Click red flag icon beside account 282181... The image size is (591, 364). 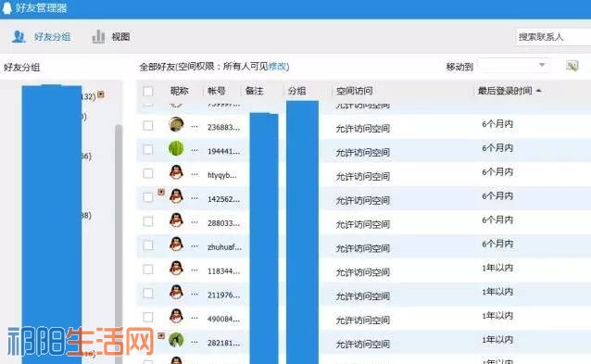click(161, 335)
